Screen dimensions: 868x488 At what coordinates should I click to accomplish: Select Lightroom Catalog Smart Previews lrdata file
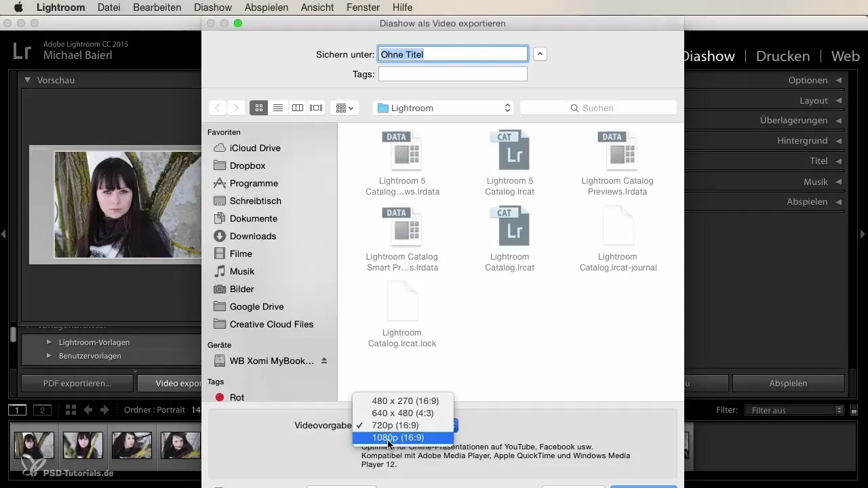point(402,239)
